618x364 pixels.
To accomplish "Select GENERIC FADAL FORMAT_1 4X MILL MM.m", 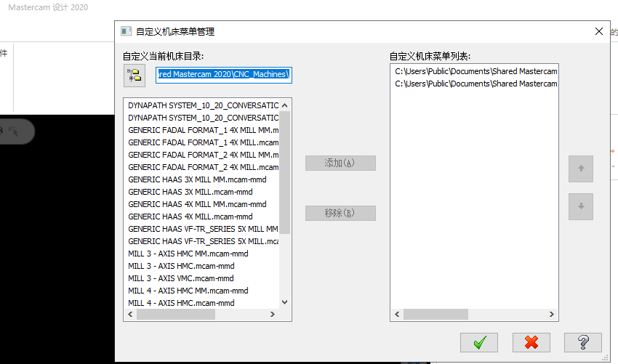I will tap(203, 130).
